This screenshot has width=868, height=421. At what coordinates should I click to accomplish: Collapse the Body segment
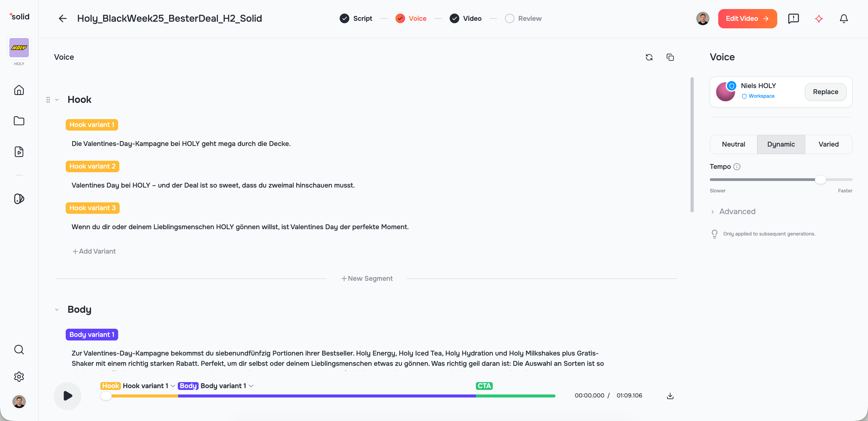[57, 310]
